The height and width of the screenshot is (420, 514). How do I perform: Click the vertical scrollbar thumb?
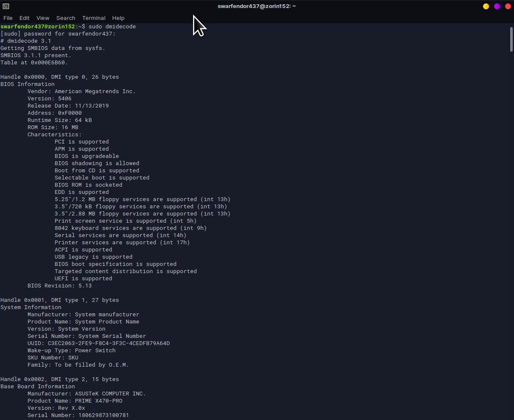pos(511,40)
